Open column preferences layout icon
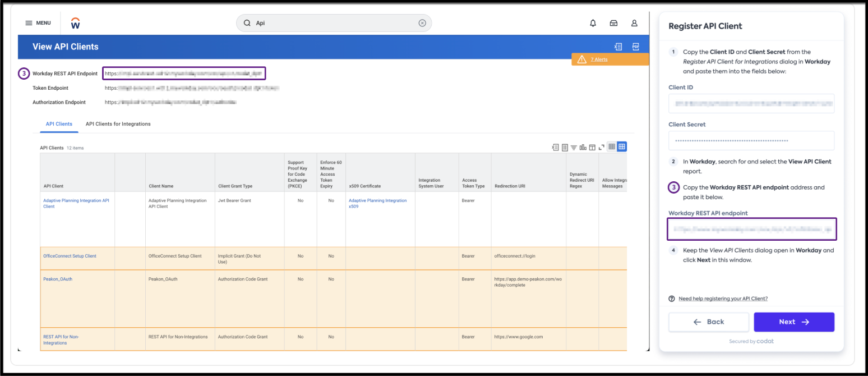The image size is (868, 376). pos(592,147)
